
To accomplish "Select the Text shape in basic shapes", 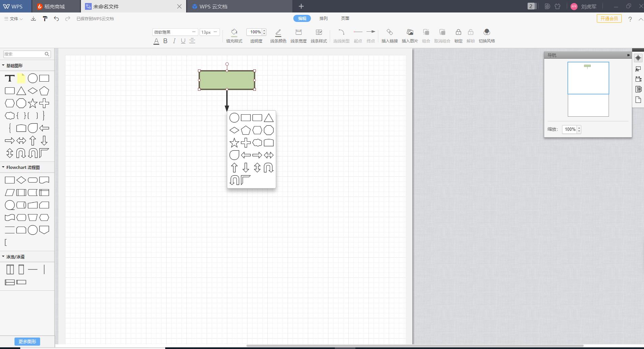I will click(10, 79).
